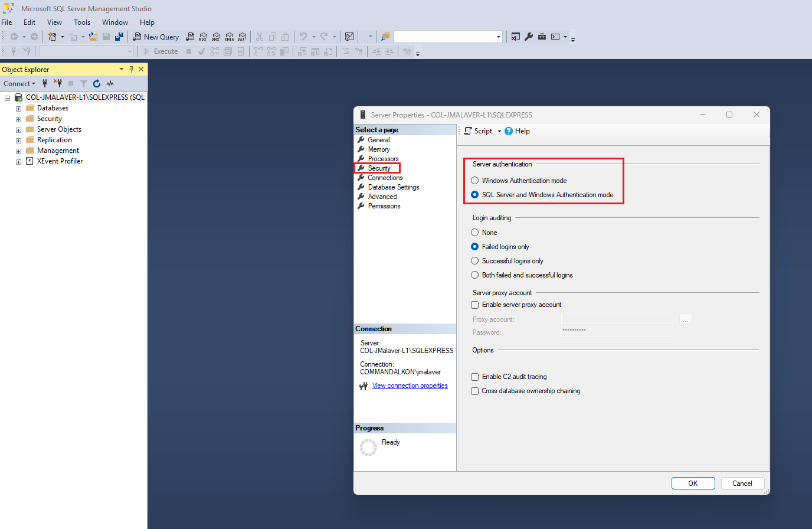Image resolution: width=812 pixels, height=529 pixels.
Task: Click the search combo box in main toolbar
Action: pos(448,37)
